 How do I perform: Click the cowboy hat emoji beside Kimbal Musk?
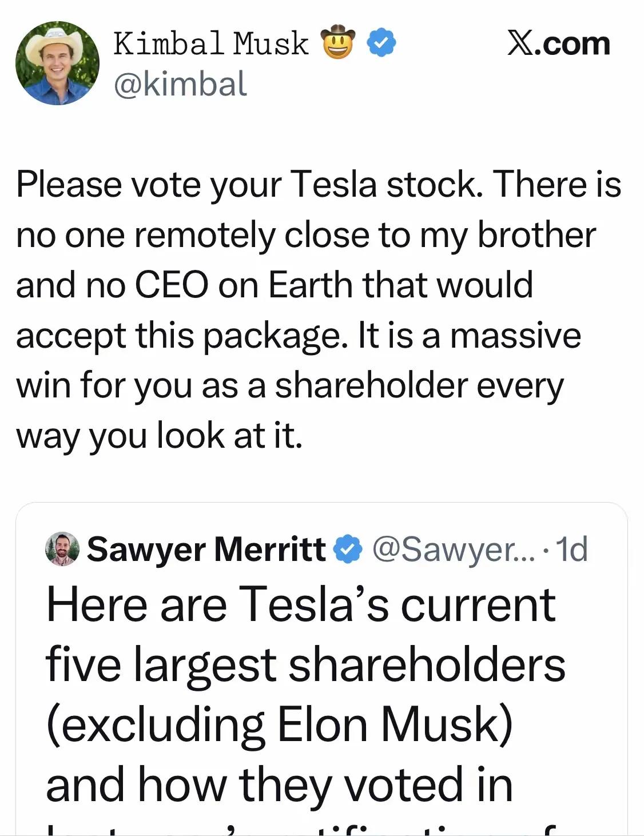click(339, 42)
